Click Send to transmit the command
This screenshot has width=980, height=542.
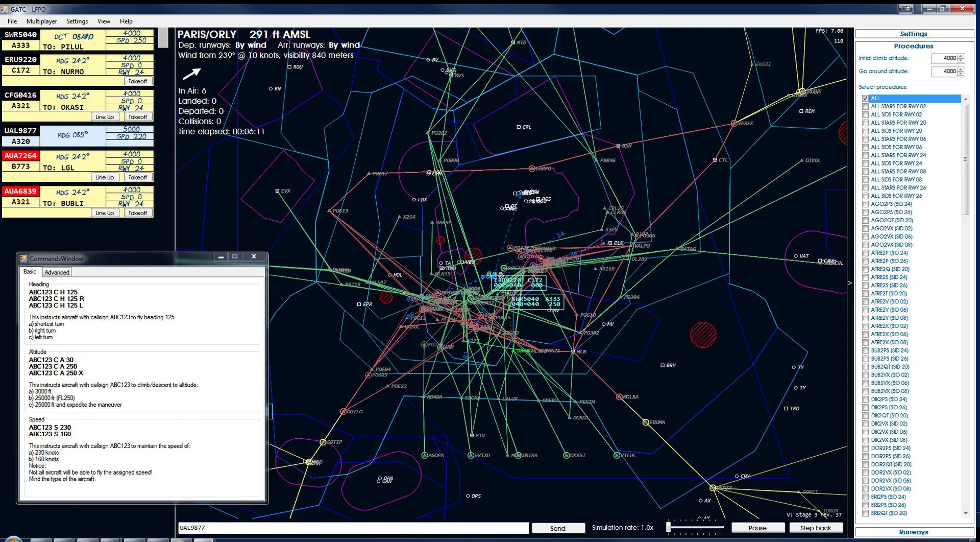pyautogui.click(x=558, y=528)
